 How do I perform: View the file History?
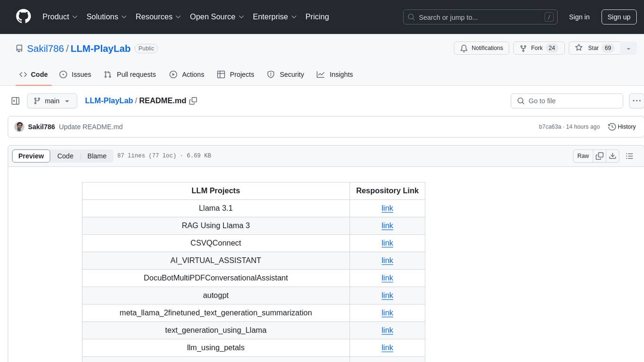click(622, 127)
